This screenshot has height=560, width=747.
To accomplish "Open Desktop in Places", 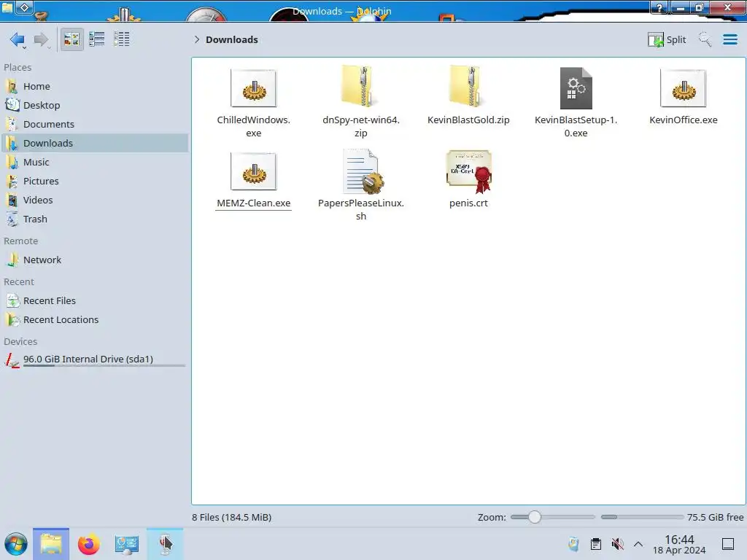I will tap(94, 105).
